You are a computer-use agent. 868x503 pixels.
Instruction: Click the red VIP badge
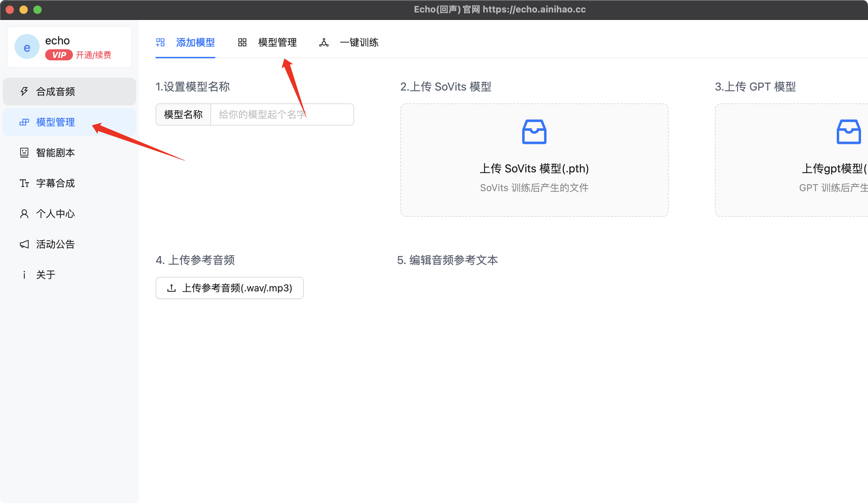click(x=59, y=55)
